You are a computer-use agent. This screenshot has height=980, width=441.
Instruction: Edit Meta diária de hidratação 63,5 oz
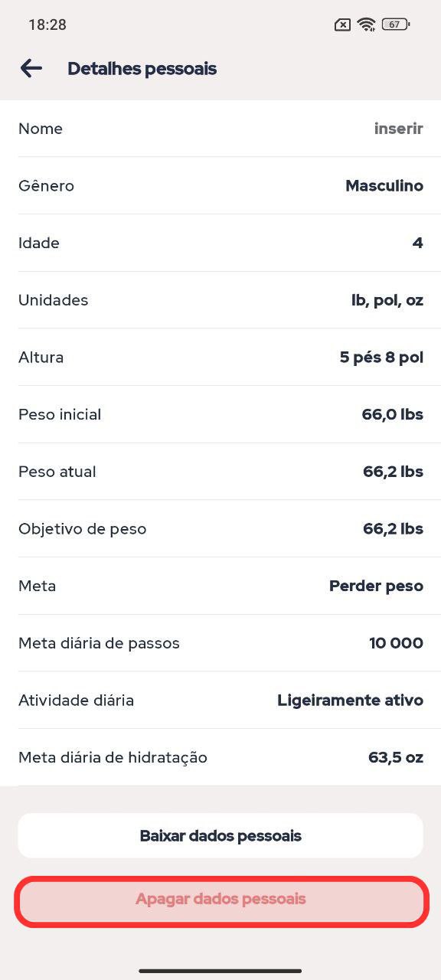point(220,757)
